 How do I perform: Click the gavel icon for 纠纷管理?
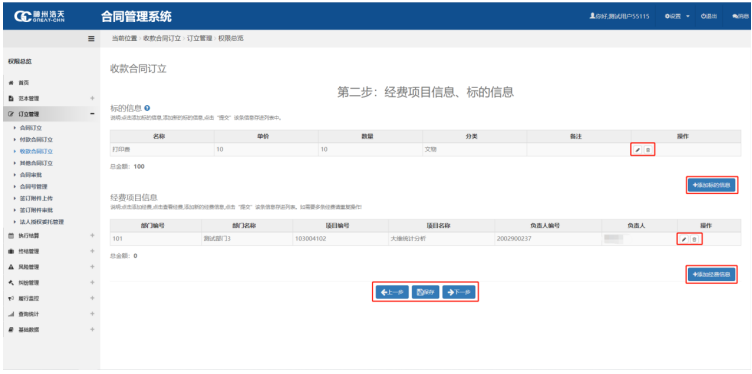pyautogui.click(x=11, y=282)
